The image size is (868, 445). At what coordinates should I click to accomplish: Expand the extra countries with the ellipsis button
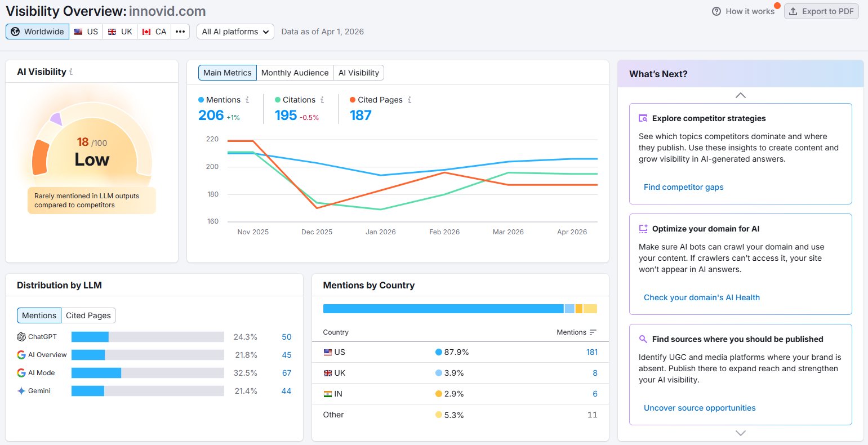[180, 32]
